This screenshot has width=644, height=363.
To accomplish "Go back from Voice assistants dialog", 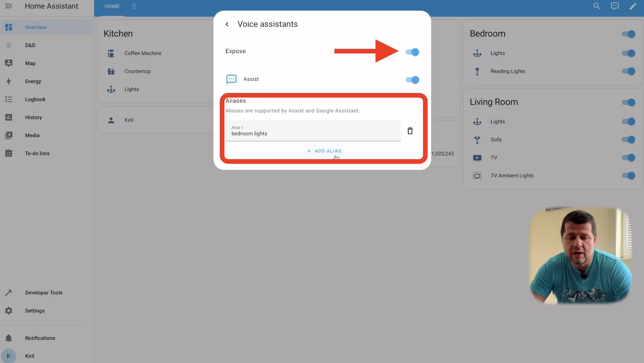I will 227,24.
